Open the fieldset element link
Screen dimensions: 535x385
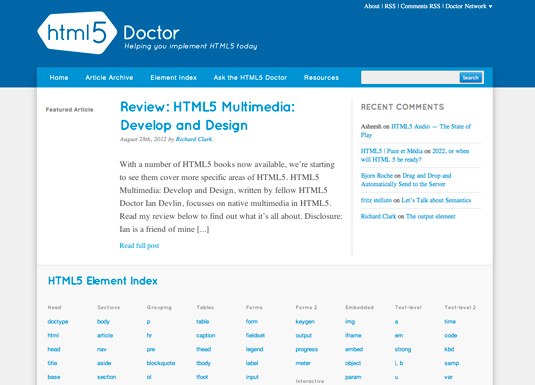click(255, 335)
